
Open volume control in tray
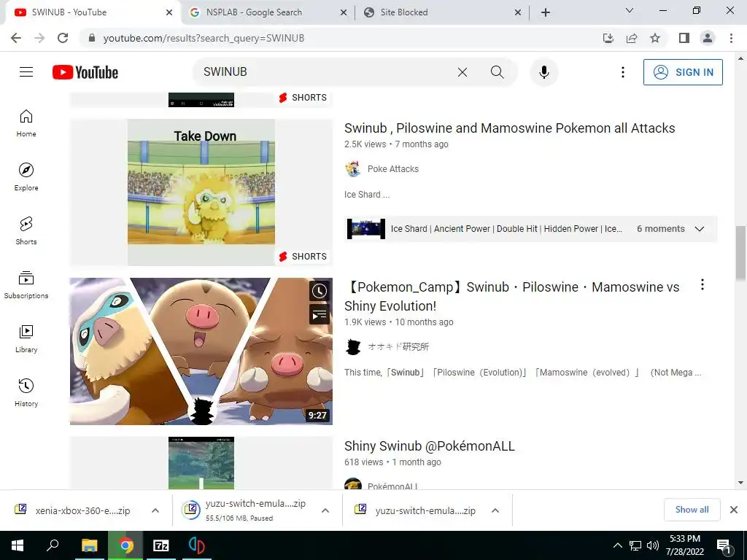tap(653, 545)
